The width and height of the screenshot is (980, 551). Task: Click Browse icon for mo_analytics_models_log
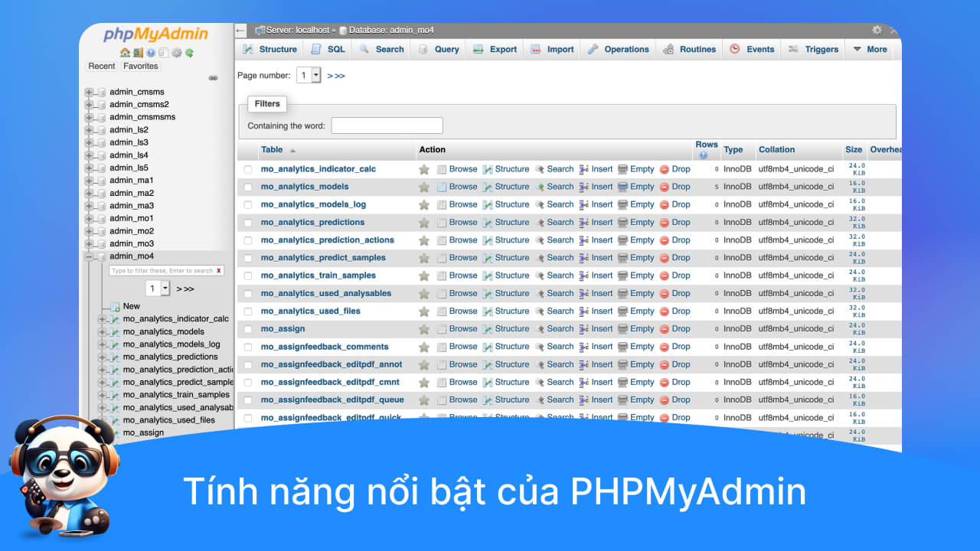coord(442,205)
